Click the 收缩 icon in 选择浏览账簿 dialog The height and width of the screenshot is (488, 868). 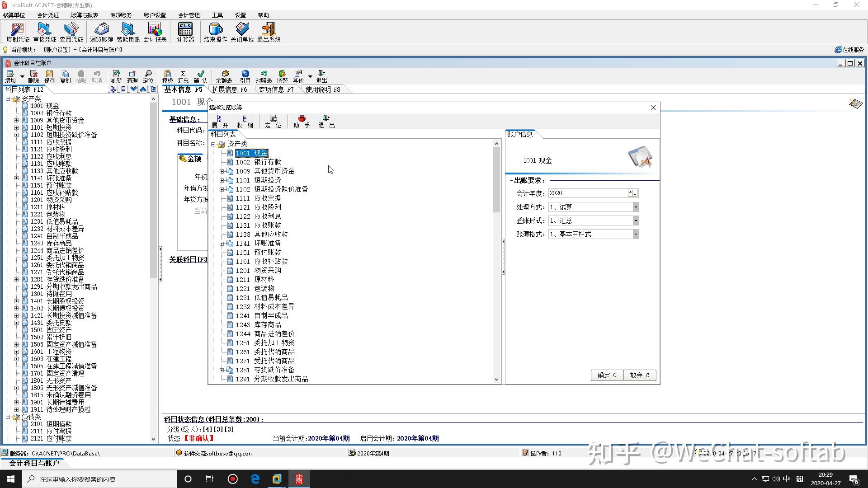tap(245, 122)
